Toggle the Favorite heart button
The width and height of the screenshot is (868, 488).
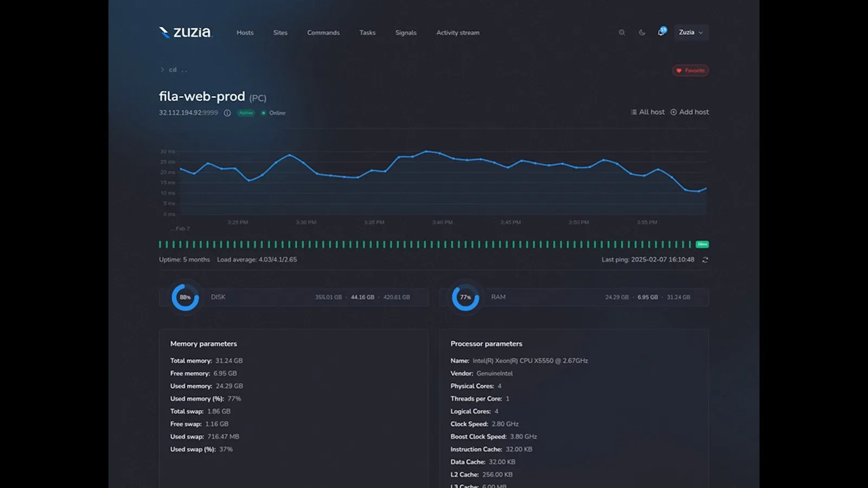[690, 70]
